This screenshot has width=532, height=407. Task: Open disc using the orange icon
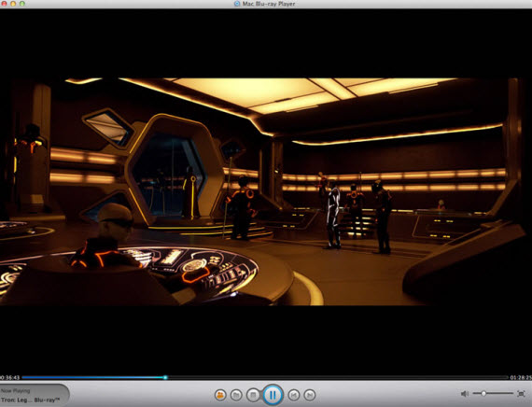click(220, 395)
